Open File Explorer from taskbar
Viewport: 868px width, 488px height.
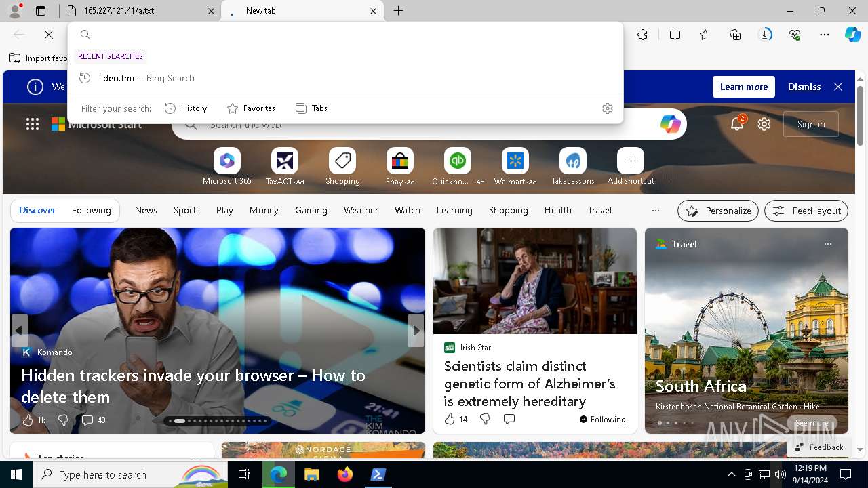pyautogui.click(x=311, y=474)
